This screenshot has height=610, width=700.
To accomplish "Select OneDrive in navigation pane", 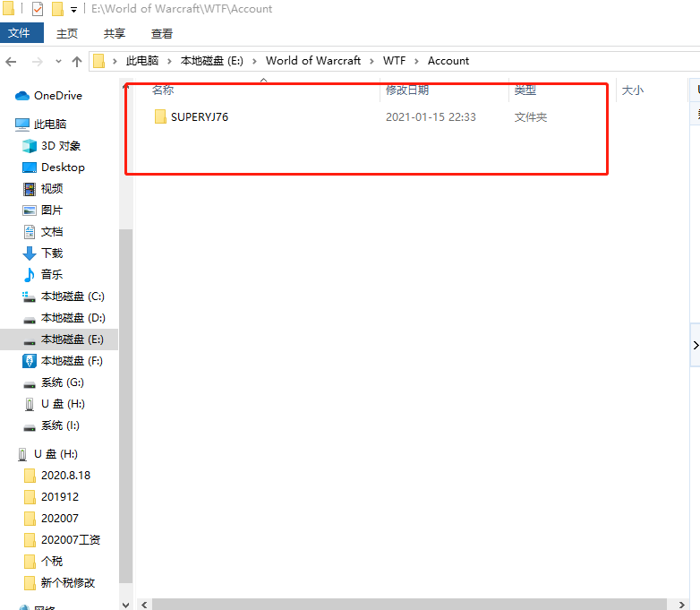I will [x=58, y=96].
